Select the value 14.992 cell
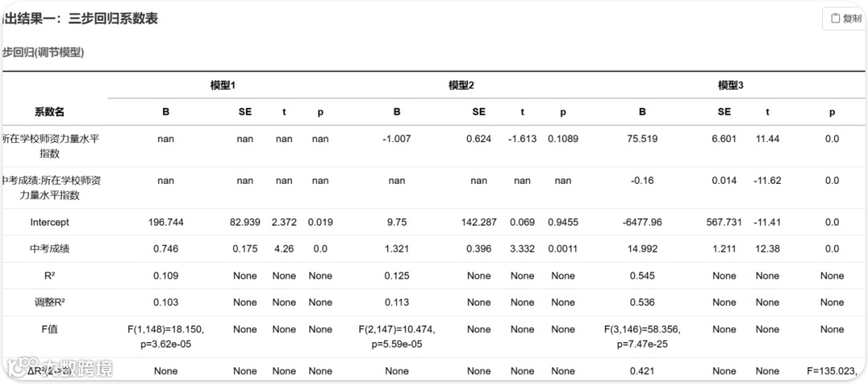This screenshot has width=868, height=384. coord(642,249)
